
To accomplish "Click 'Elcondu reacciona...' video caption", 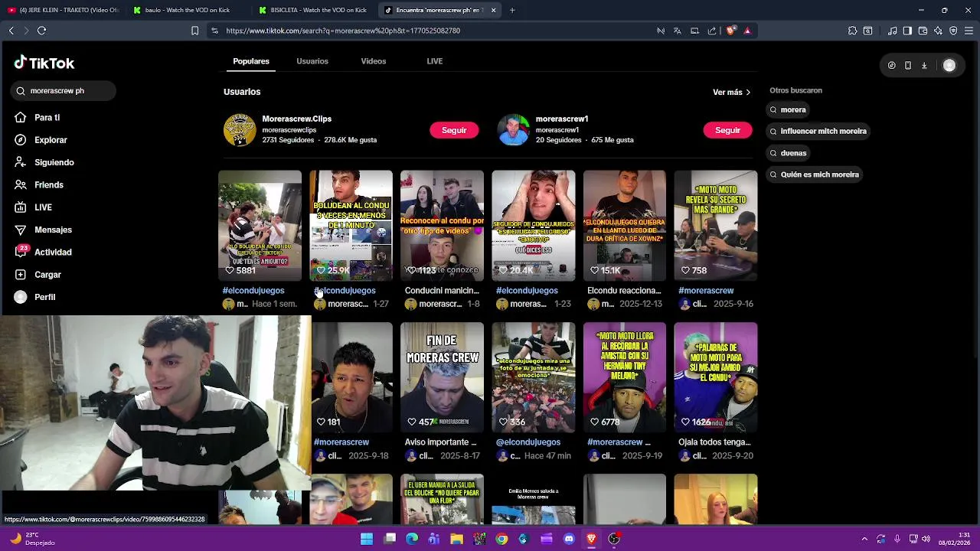I will pyautogui.click(x=624, y=291).
